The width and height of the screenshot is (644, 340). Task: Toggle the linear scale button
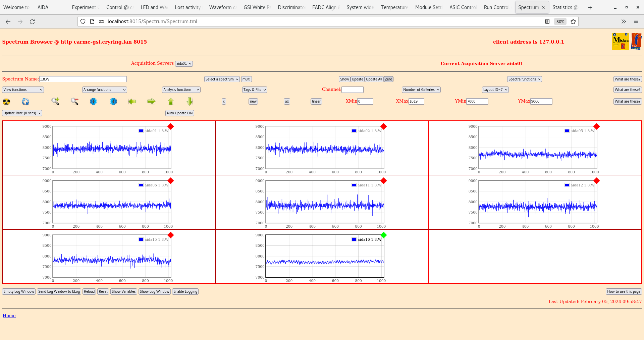tap(316, 101)
